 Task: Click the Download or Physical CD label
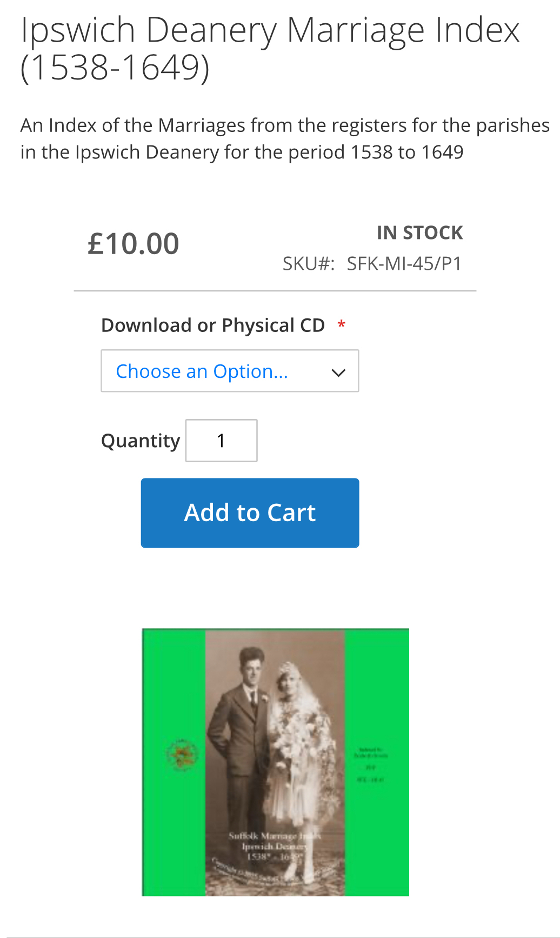[x=213, y=325]
